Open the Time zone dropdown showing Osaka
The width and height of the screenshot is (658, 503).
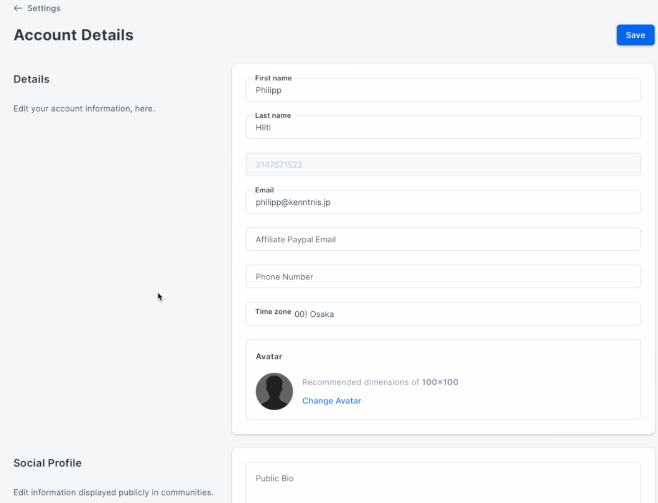(443, 314)
